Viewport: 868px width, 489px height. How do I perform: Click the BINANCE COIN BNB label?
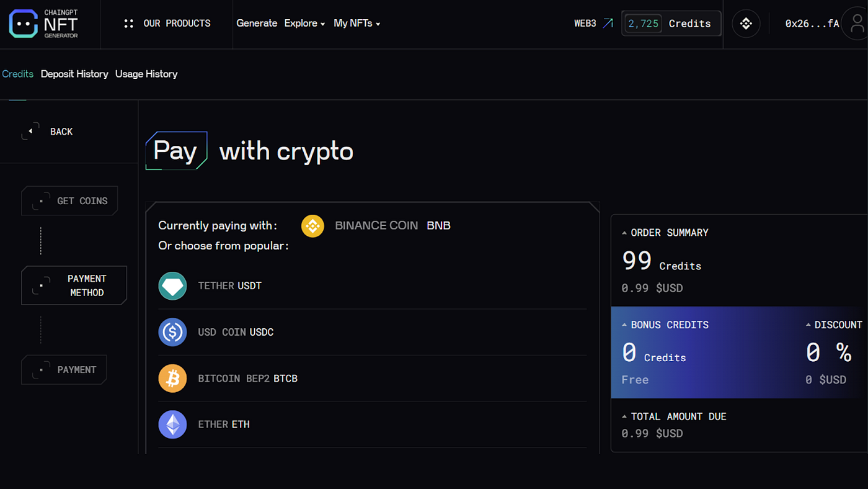pos(392,226)
